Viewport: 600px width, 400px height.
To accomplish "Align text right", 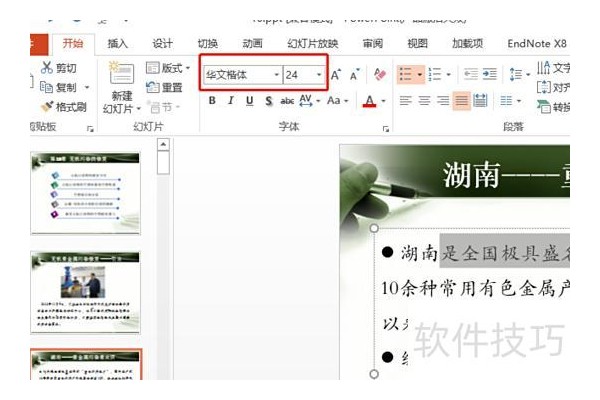I will click(443, 101).
